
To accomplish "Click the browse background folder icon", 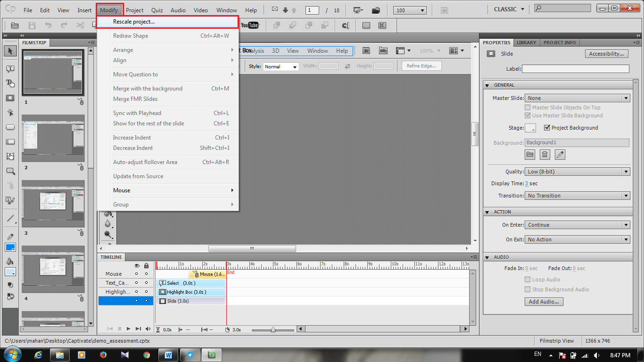I will coord(530,154).
